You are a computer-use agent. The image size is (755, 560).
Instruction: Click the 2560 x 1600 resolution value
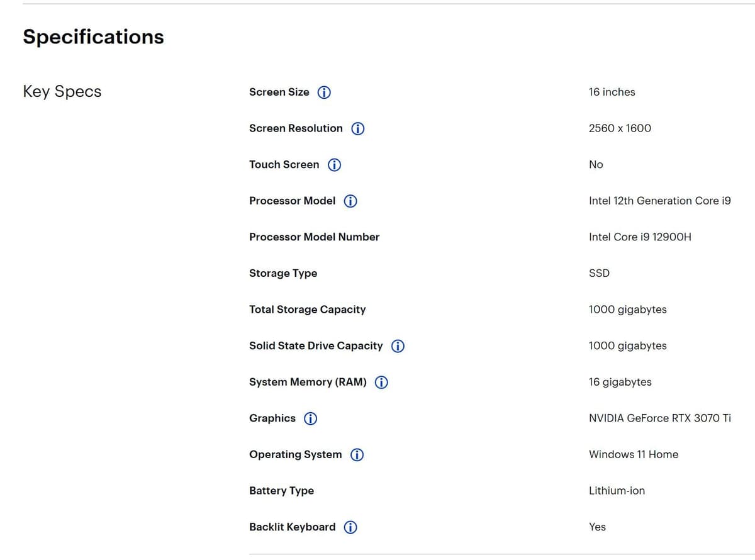pyautogui.click(x=620, y=128)
